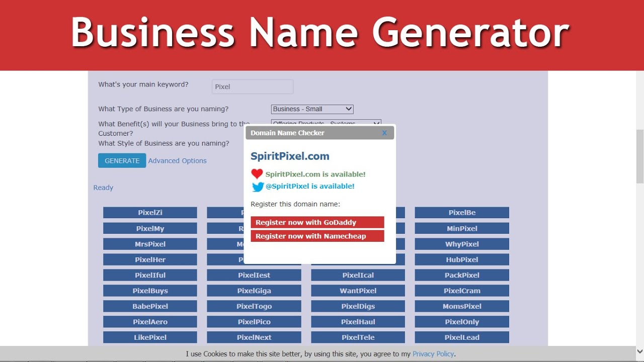This screenshot has width=644, height=362.
Task: Select the PixelIful name
Action: tap(150, 275)
